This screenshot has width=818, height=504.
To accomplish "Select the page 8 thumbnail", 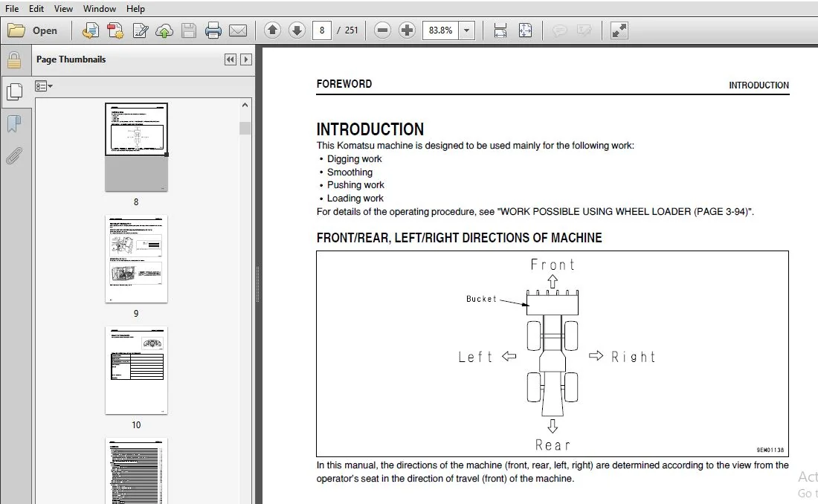I will pos(136,147).
